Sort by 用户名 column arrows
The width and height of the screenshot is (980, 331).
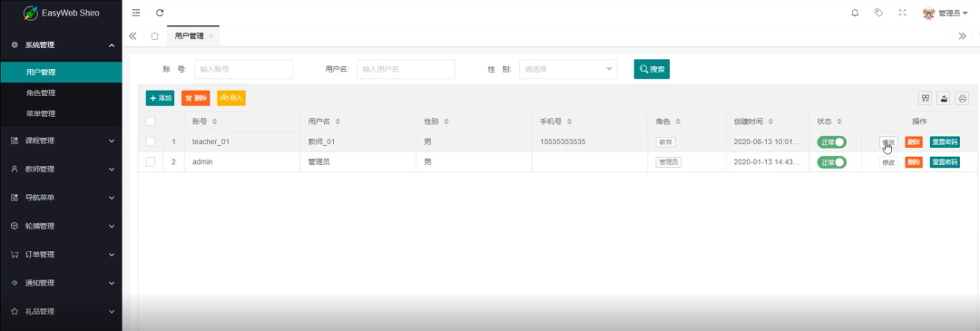tap(338, 122)
